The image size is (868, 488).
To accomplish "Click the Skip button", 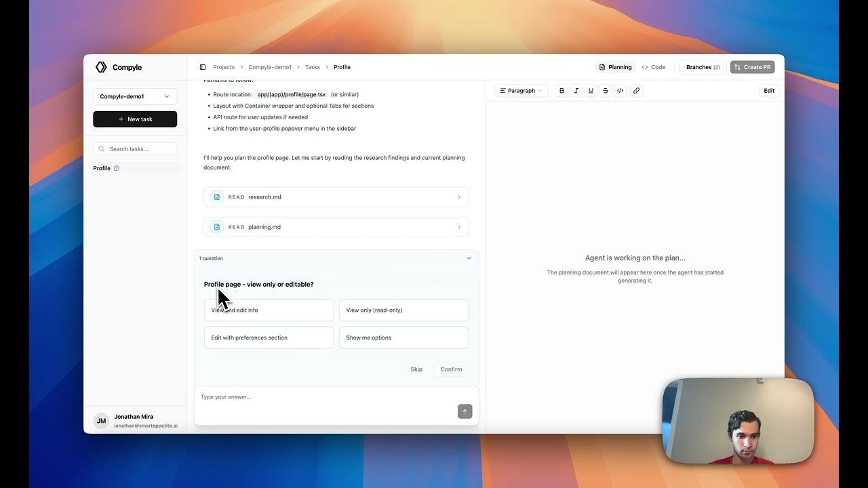I will 416,369.
